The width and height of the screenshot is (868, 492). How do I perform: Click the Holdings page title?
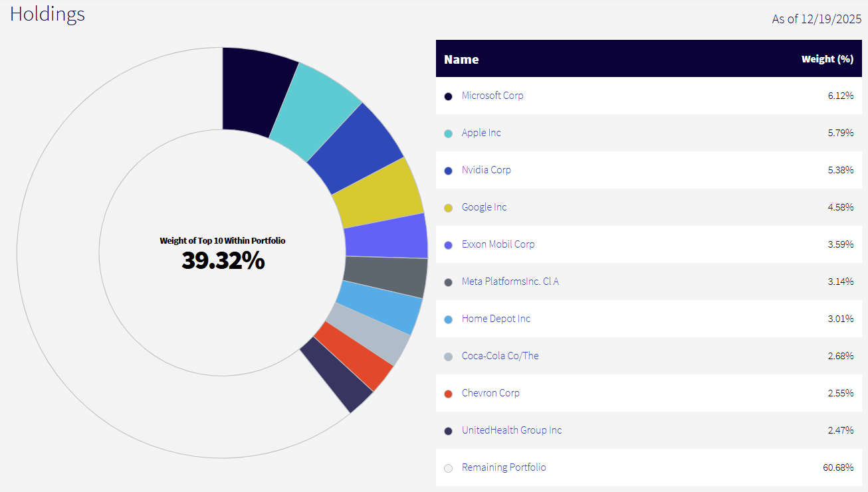pyautogui.click(x=47, y=14)
